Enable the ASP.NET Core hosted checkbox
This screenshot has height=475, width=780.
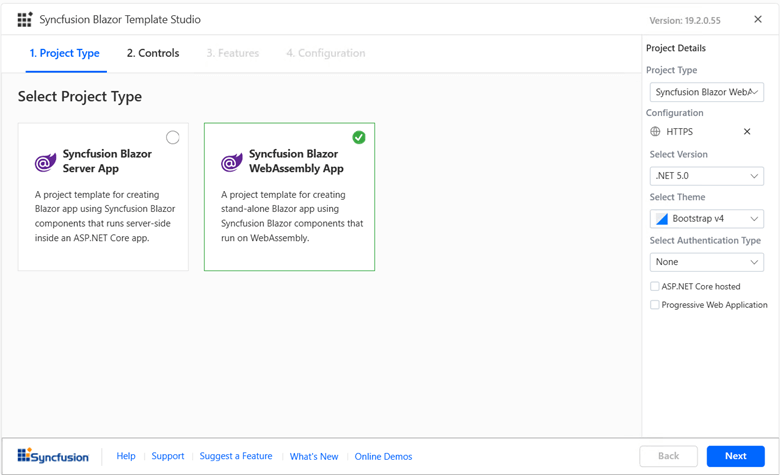click(x=655, y=287)
